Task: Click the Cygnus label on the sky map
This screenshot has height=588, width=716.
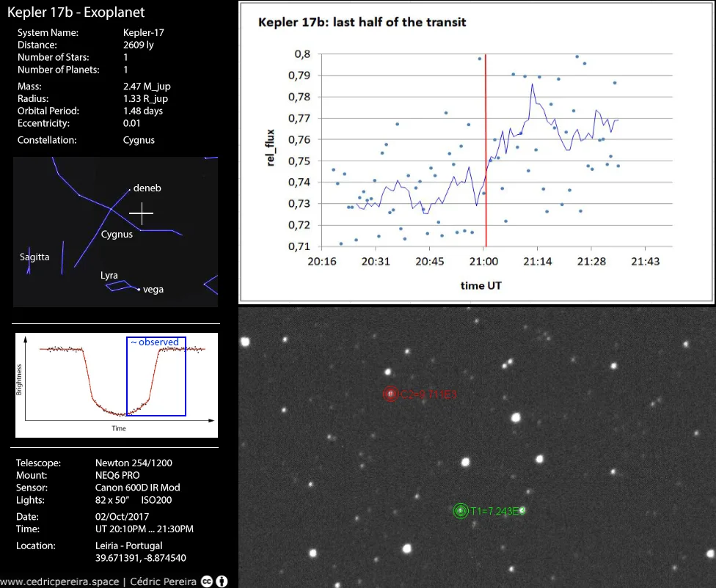Action: (x=117, y=235)
